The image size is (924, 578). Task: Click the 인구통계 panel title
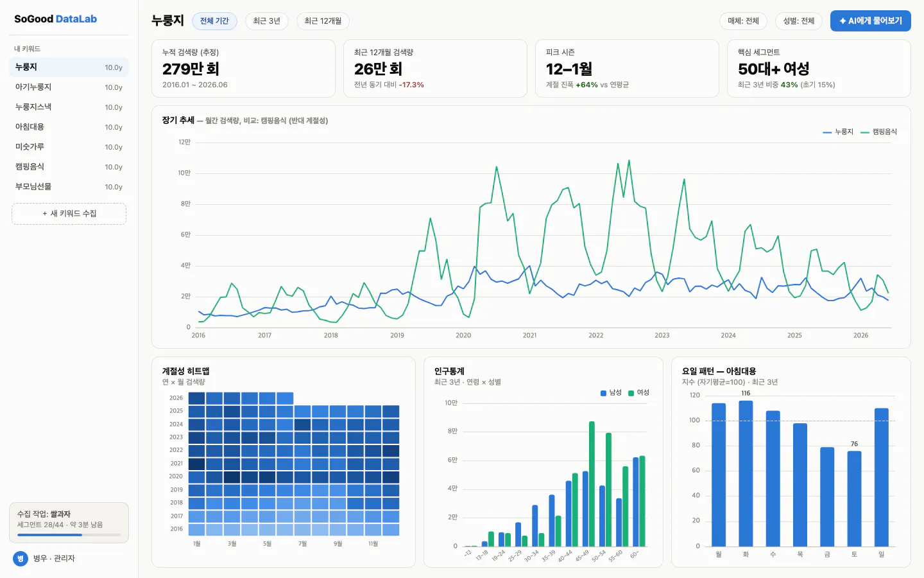coord(449,371)
